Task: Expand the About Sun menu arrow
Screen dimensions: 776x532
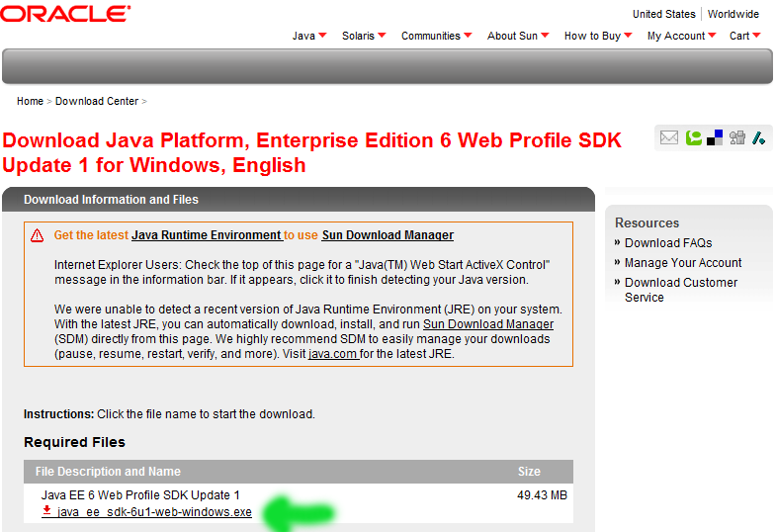Action: [545, 36]
